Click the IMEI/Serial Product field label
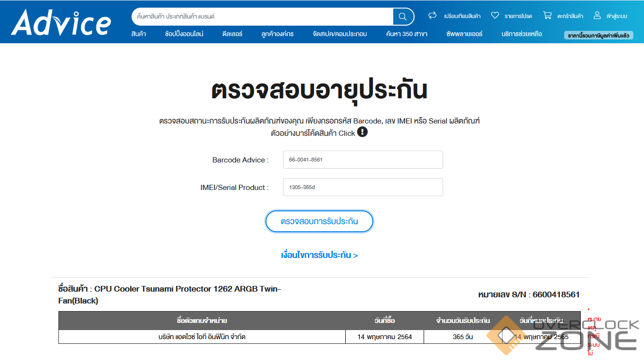 point(235,188)
